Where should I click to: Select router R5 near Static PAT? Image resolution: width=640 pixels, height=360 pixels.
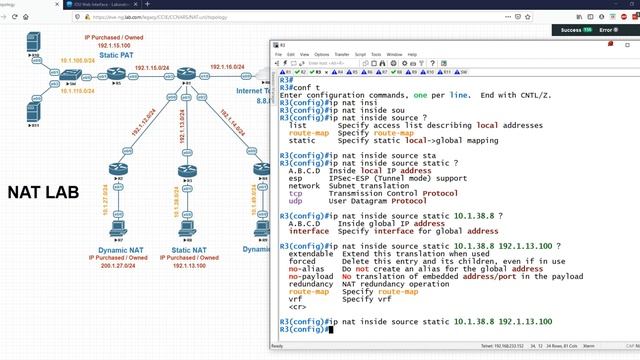[116, 74]
